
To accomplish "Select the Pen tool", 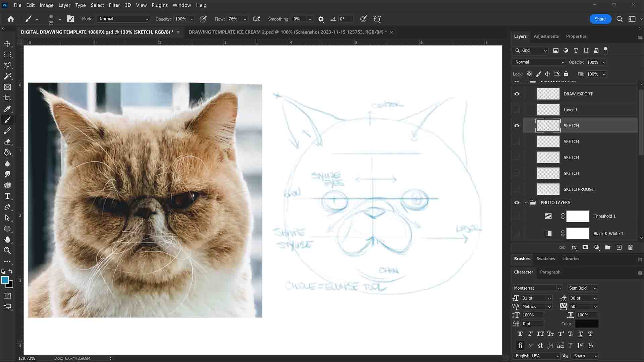I will pos(7,207).
